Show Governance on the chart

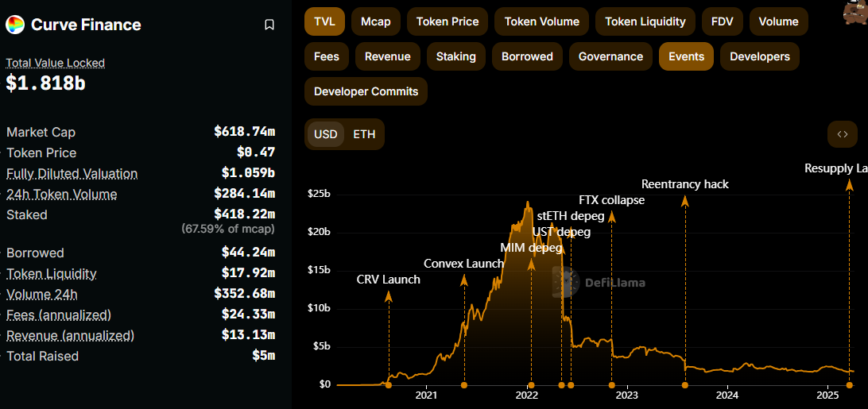point(610,56)
